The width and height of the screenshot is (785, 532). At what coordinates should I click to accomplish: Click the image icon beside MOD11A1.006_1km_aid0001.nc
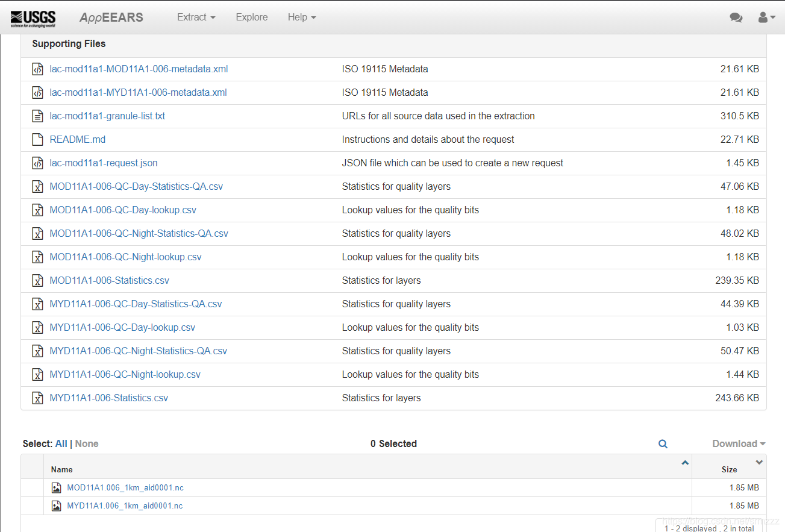pos(57,488)
